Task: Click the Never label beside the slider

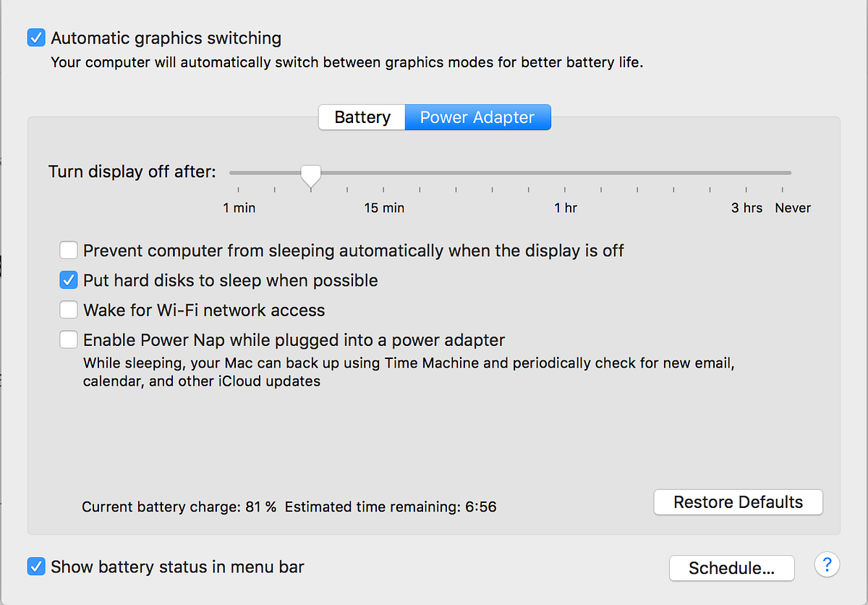Action: pos(793,208)
